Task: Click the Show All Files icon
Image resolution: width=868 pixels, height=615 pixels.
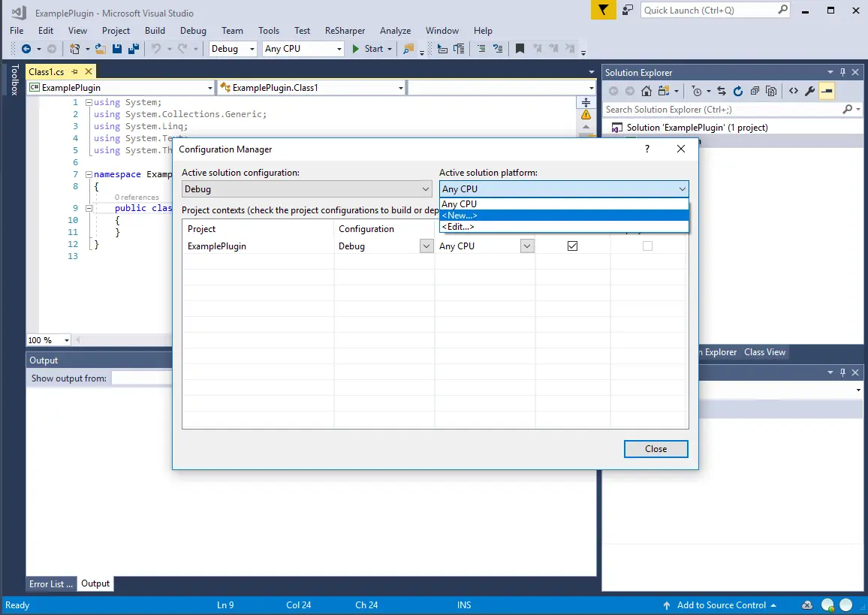Action: pos(771,92)
